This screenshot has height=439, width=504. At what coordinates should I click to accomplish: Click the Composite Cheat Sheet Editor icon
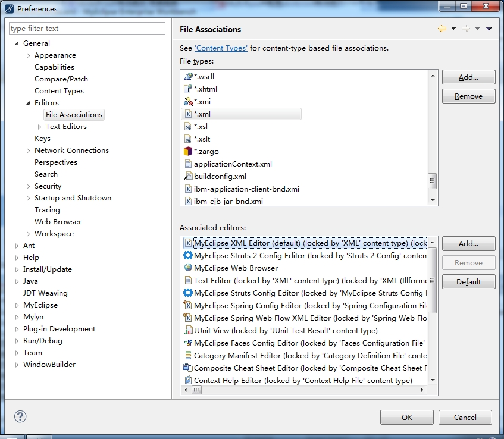[187, 368]
